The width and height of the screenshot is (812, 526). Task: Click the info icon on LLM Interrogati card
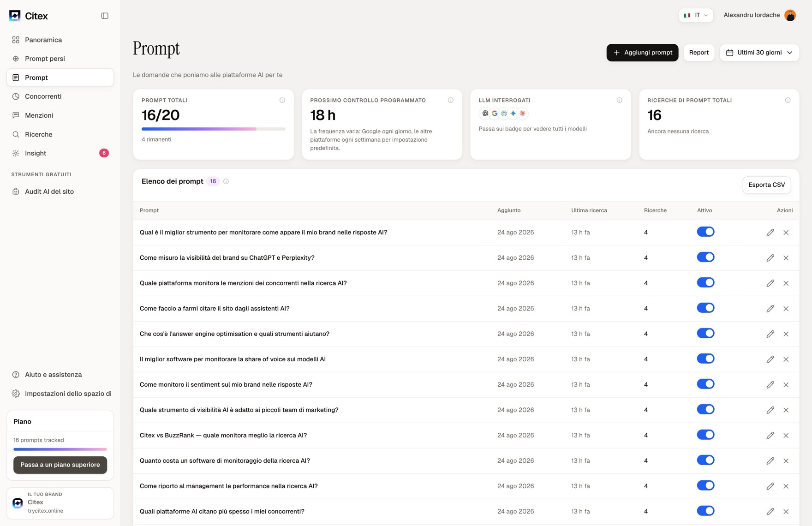tap(620, 100)
